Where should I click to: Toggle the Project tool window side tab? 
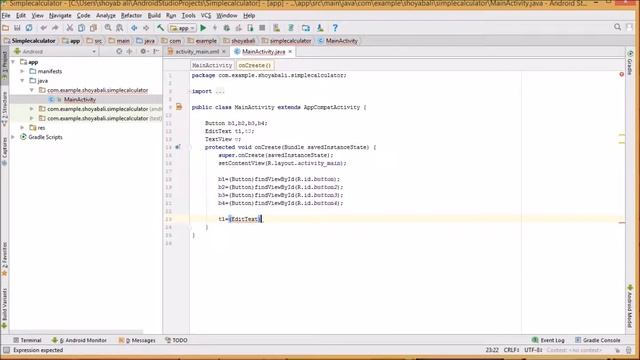4,66
